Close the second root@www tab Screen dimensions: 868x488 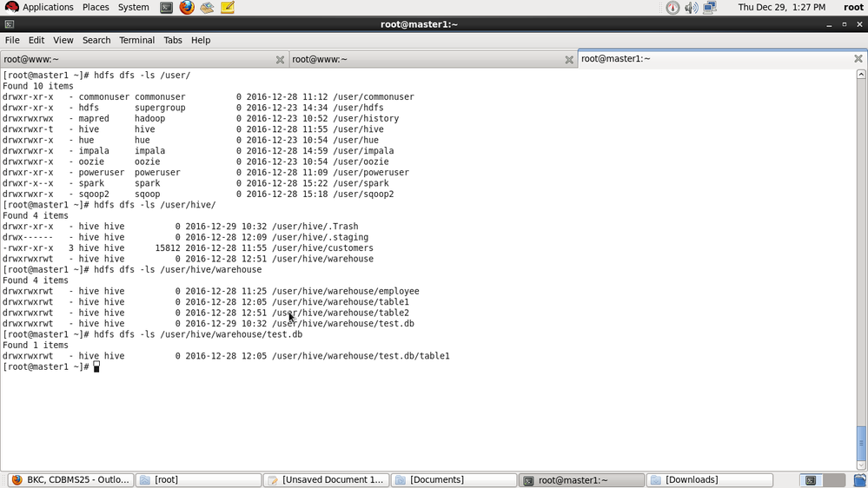click(x=569, y=60)
